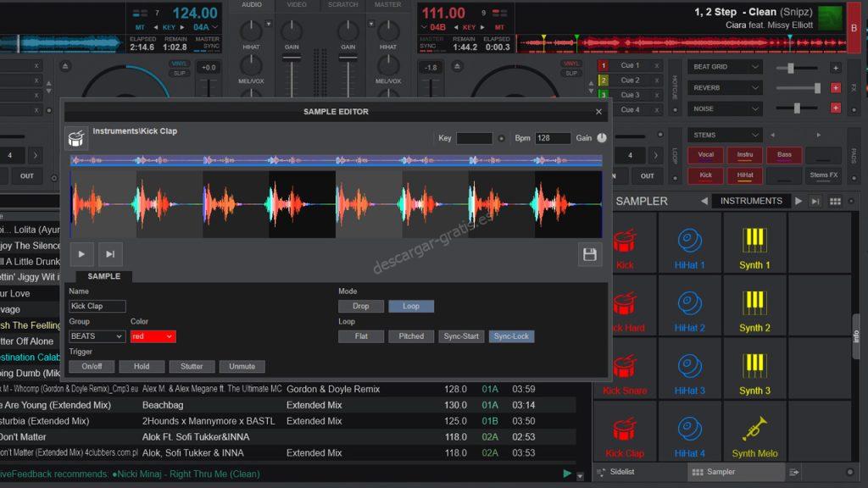The image size is (868, 488).
Task: Click the drum machine icon beside Instruments\Kick Clap
Action: tap(76, 137)
